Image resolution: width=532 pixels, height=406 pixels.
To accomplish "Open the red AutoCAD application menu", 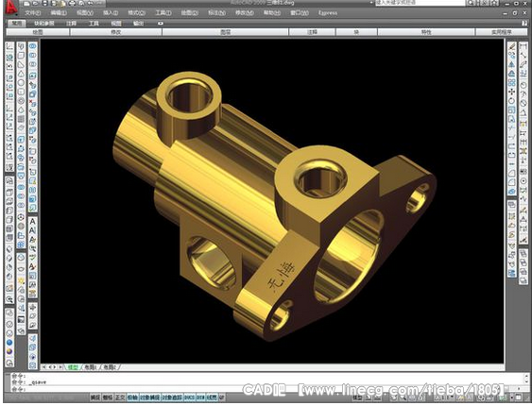I will [10, 8].
